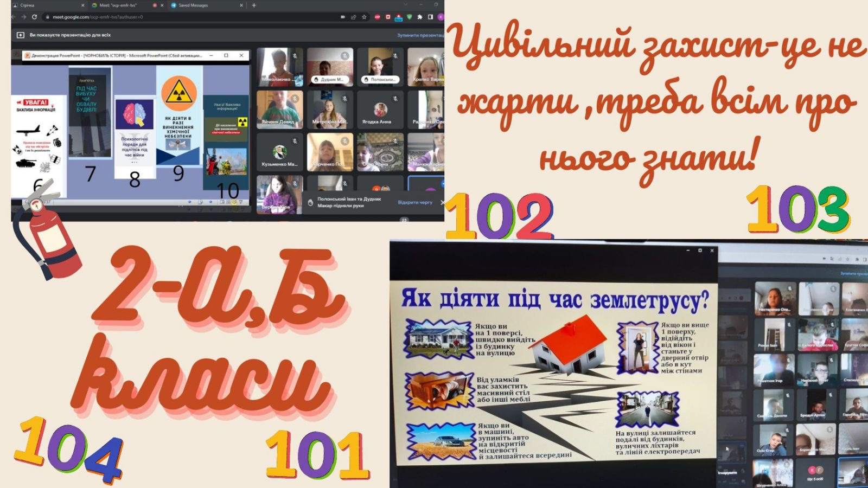
Task: Click the green shield extension icon
Action: coord(409,17)
